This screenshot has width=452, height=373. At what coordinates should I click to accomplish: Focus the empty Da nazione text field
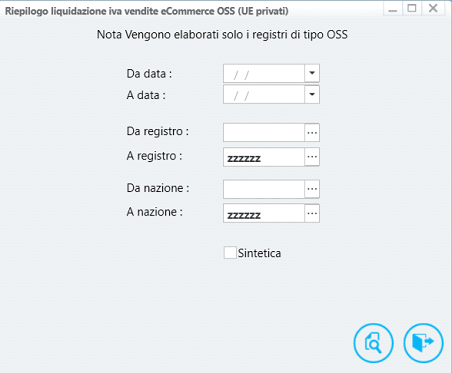[x=264, y=189]
